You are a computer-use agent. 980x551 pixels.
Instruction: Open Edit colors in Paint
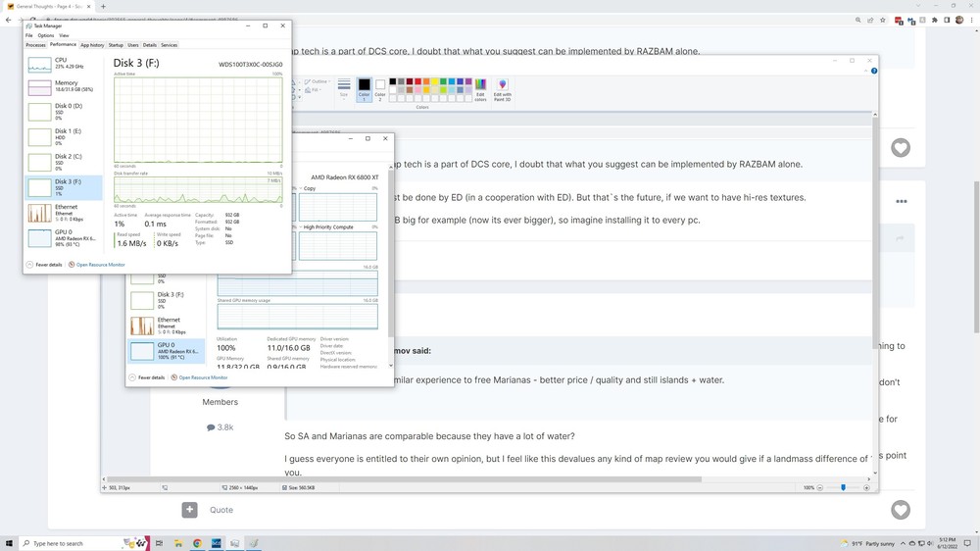tap(480, 89)
